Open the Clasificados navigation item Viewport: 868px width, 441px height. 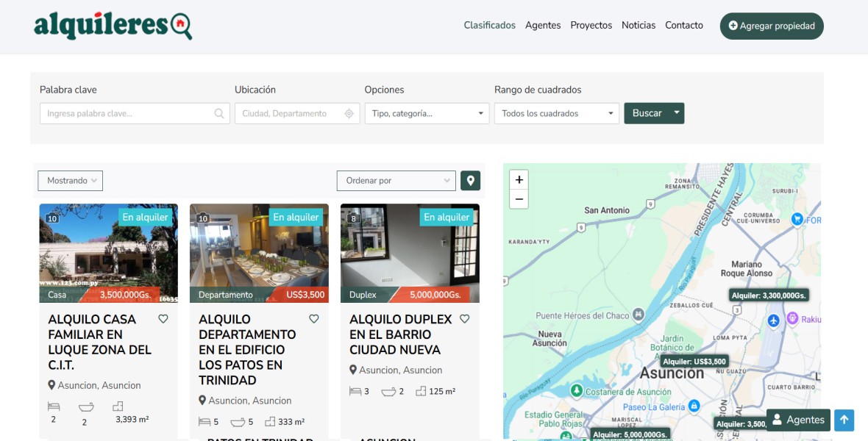(489, 25)
